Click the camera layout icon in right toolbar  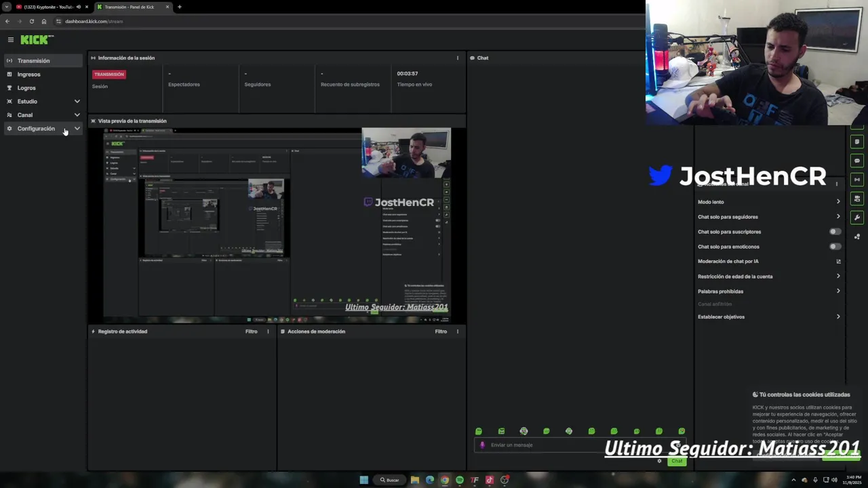(x=857, y=199)
